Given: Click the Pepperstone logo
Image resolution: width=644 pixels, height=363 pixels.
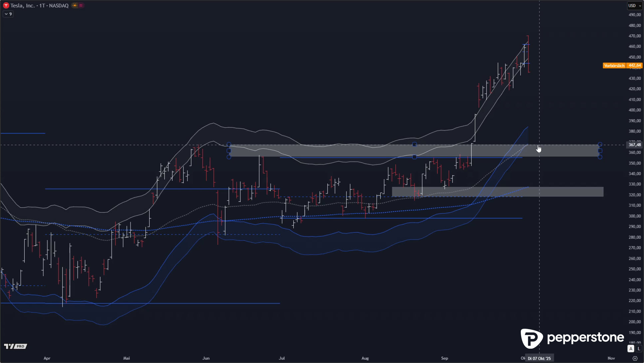Looking at the screenshot, I should (572, 338).
